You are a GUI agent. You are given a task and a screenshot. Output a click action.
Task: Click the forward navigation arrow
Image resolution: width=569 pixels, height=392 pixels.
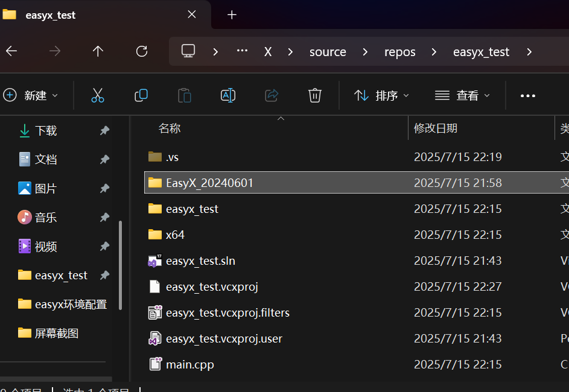[55, 51]
